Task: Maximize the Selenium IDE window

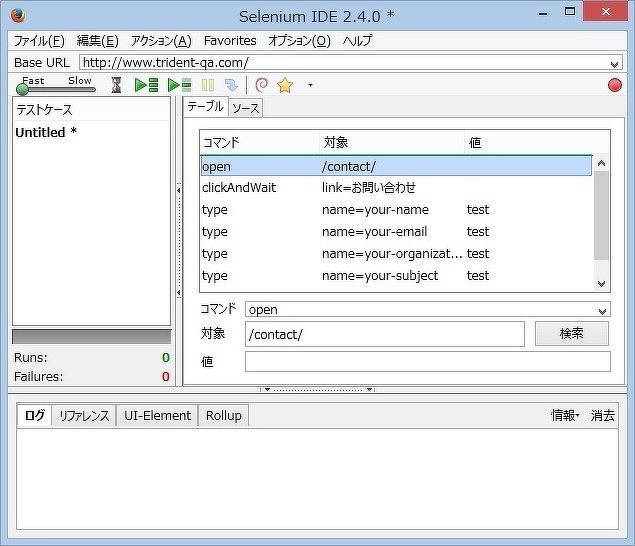Action: [x=570, y=11]
